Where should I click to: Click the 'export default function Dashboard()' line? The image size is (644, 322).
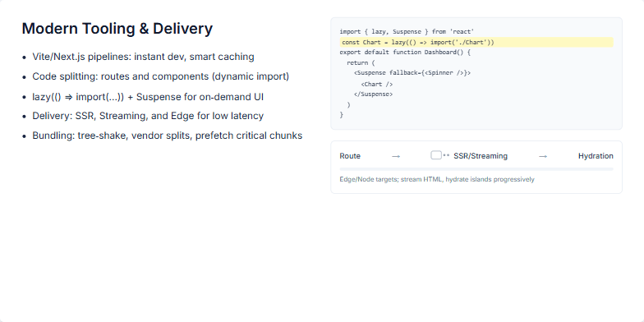(405, 53)
